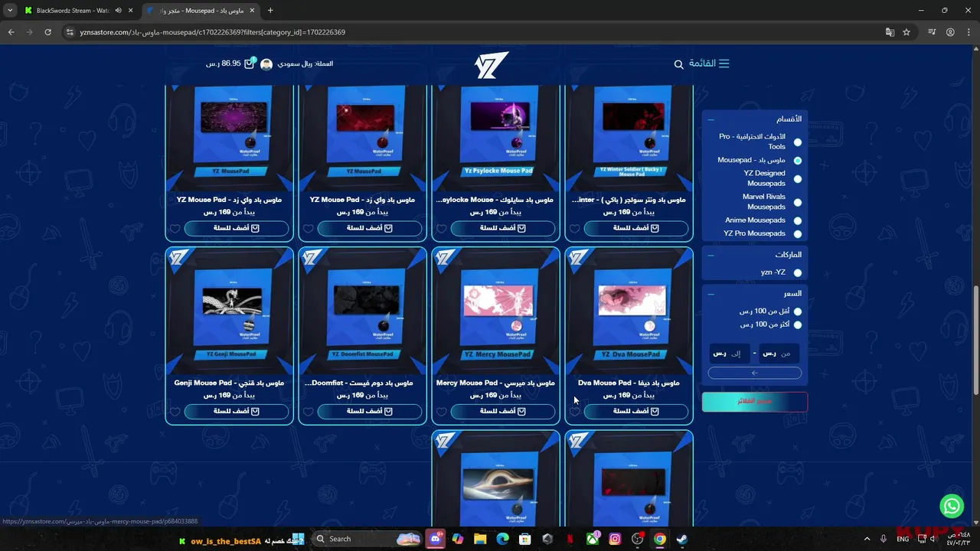This screenshot has height=551, width=980.
Task: Add Doomfist Mouse Pad to cart
Action: pyautogui.click(x=370, y=412)
